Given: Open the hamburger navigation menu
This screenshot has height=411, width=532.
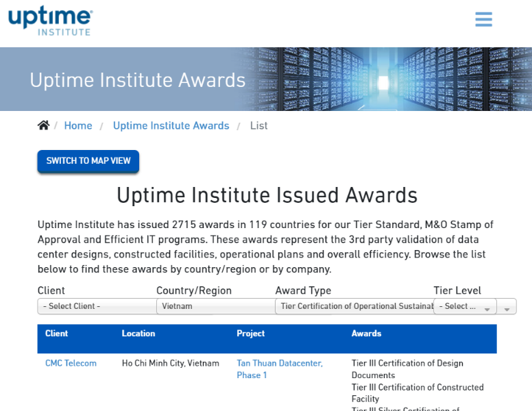Looking at the screenshot, I should point(483,19).
